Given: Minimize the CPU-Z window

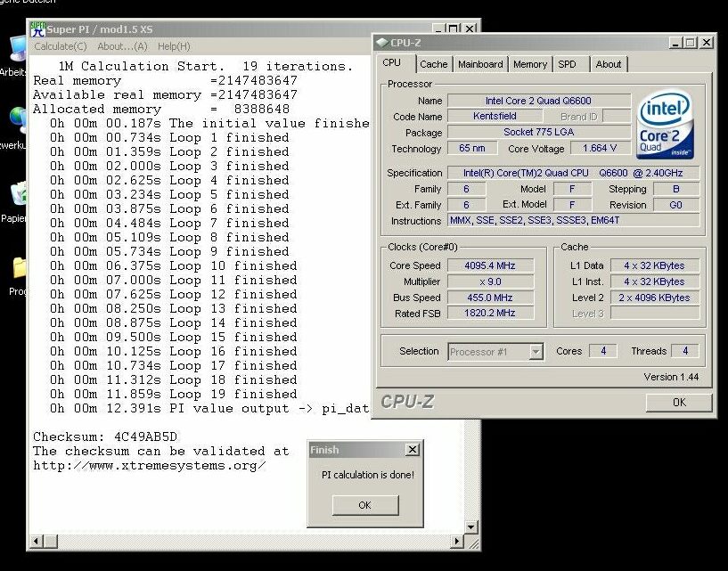Looking at the screenshot, I should coord(675,43).
